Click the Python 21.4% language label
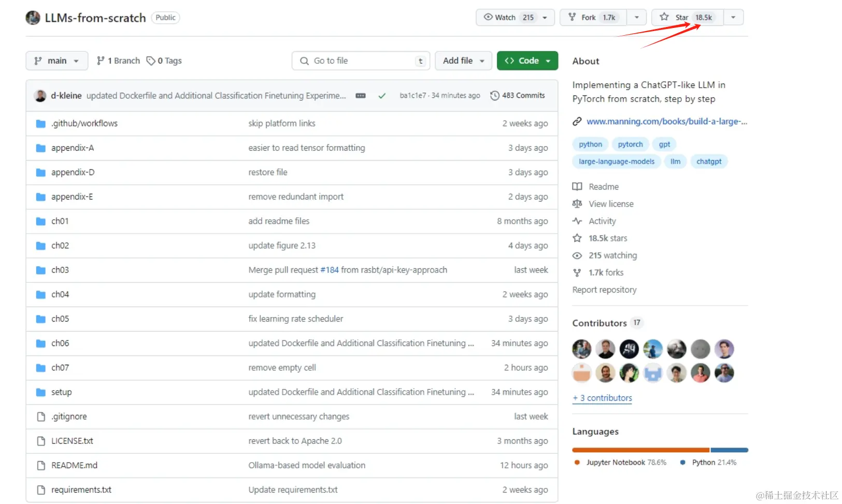842x504 pixels. coord(708,463)
